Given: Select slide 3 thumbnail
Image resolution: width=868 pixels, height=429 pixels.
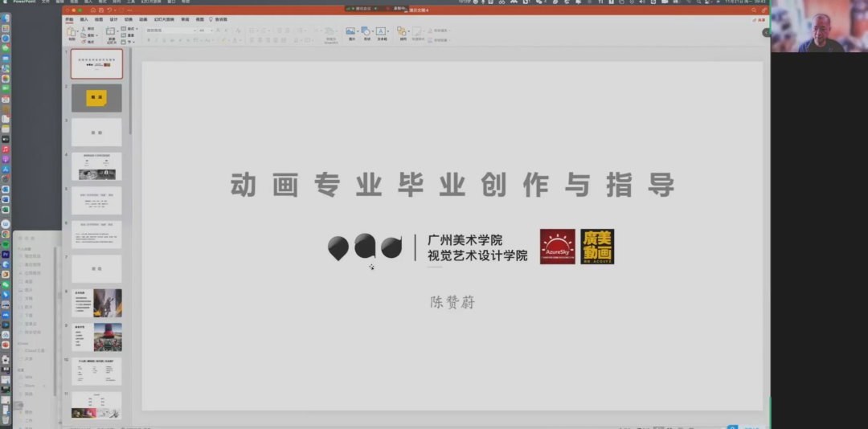Looking at the screenshot, I should point(96,133).
